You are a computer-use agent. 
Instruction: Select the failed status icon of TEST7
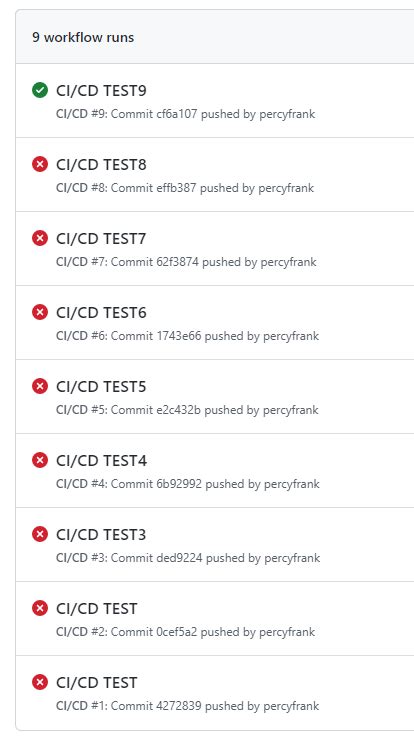tap(40, 238)
